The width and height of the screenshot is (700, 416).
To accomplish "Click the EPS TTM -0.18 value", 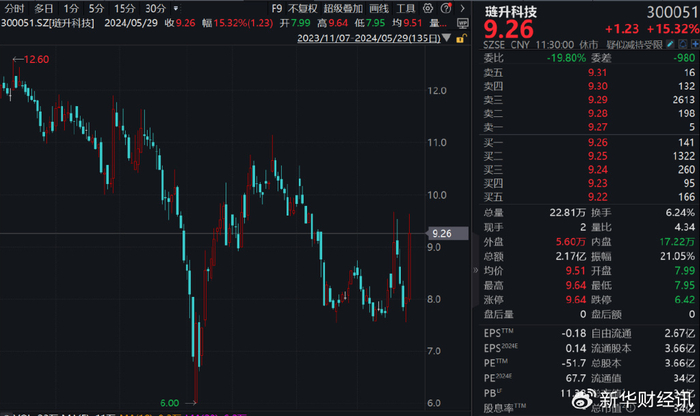I will click(574, 333).
